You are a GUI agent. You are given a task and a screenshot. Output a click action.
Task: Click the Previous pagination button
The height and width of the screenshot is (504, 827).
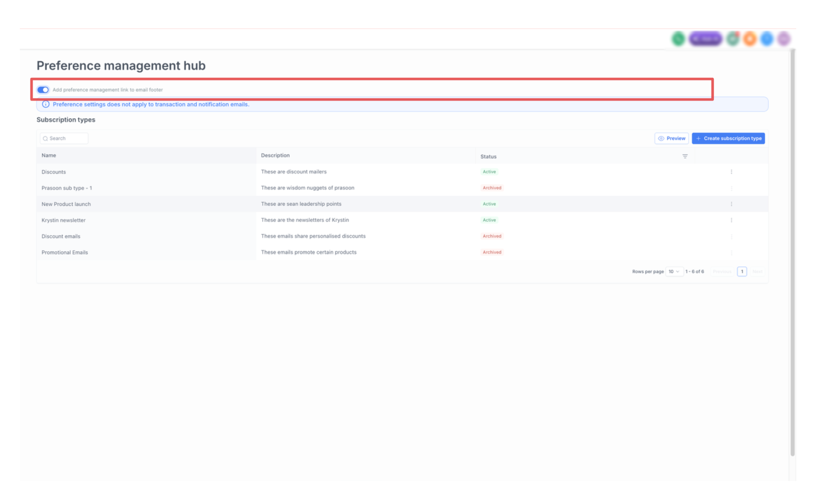coord(722,271)
